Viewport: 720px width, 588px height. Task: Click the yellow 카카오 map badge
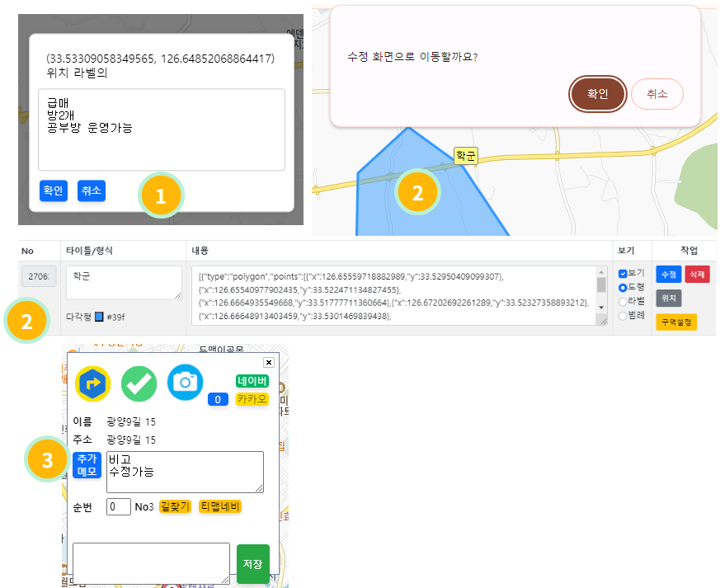[x=252, y=399]
